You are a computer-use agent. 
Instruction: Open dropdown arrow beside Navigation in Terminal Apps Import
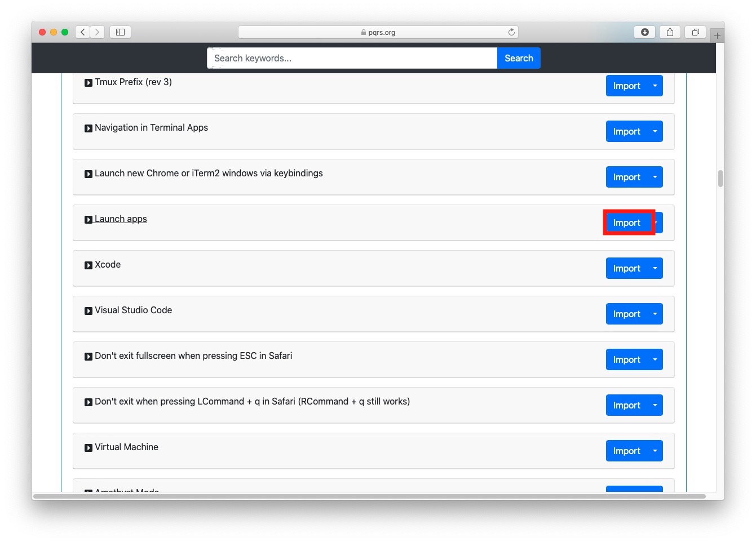tap(655, 131)
